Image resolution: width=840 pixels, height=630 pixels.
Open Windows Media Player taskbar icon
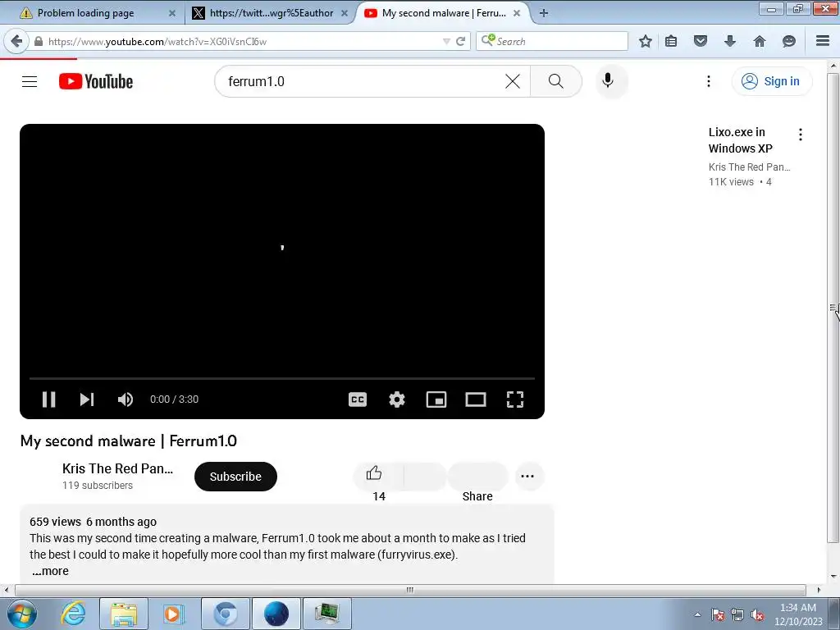172,614
